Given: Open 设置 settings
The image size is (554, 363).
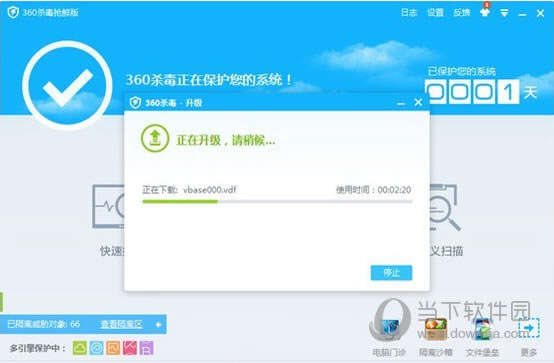Looking at the screenshot, I should pyautogui.click(x=435, y=13).
